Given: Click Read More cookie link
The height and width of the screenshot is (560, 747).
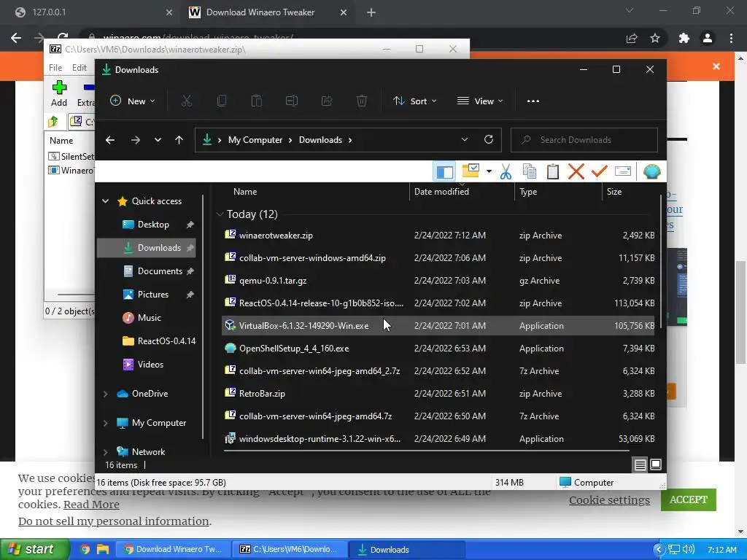Looking at the screenshot, I should pyautogui.click(x=91, y=505).
